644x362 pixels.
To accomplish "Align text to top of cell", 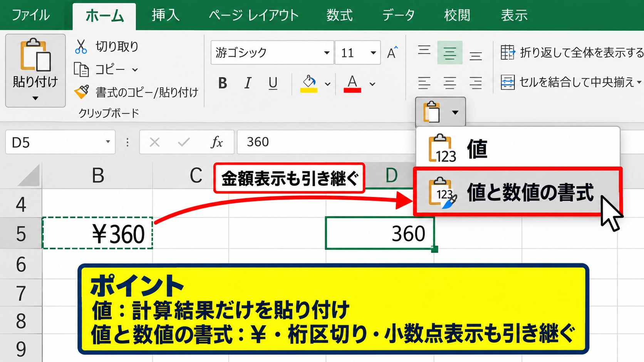I will (x=424, y=51).
